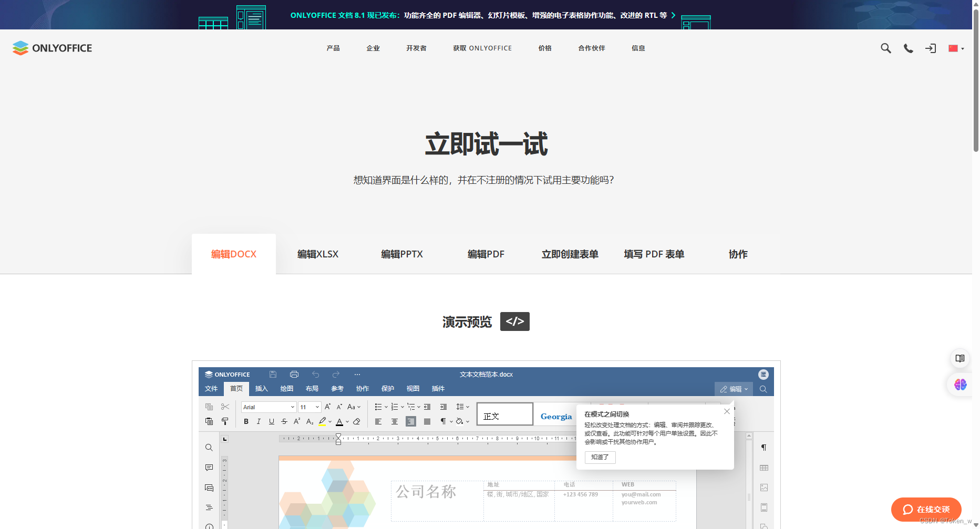Click the Increment font size icon

coord(327,407)
